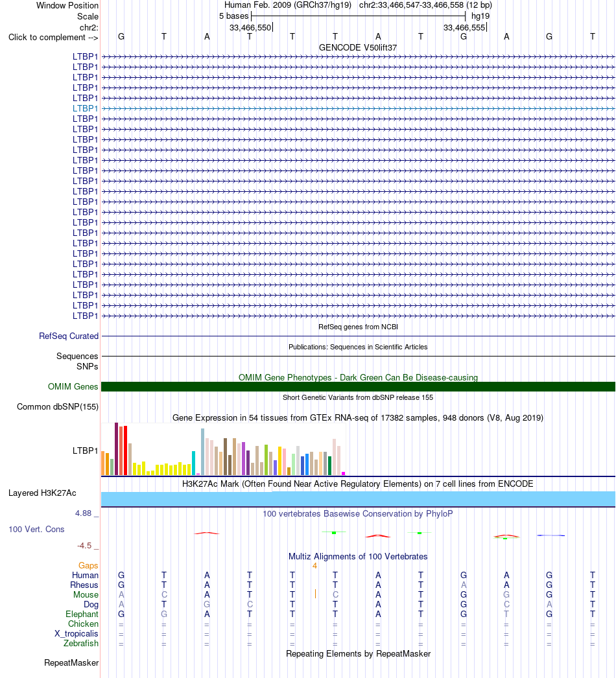The width and height of the screenshot is (616, 678).
Task: Click the dark green OMIM gene bar
Action: [x=358, y=386]
